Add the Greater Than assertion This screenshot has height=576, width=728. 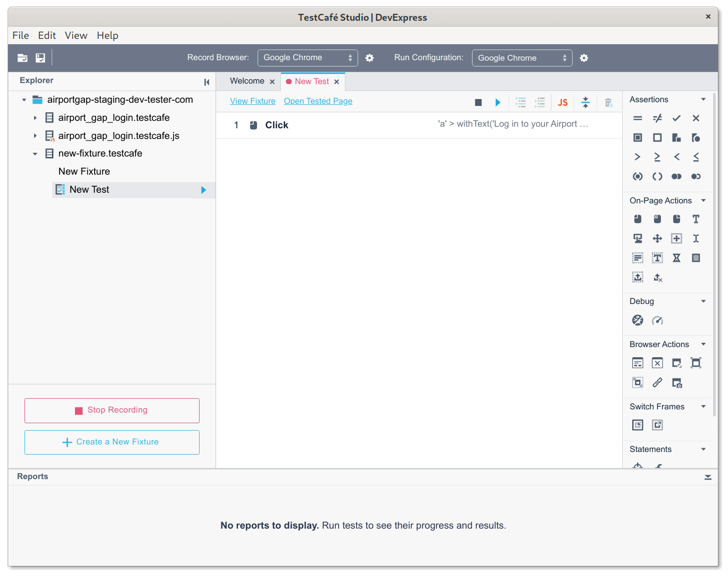pos(638,157)
